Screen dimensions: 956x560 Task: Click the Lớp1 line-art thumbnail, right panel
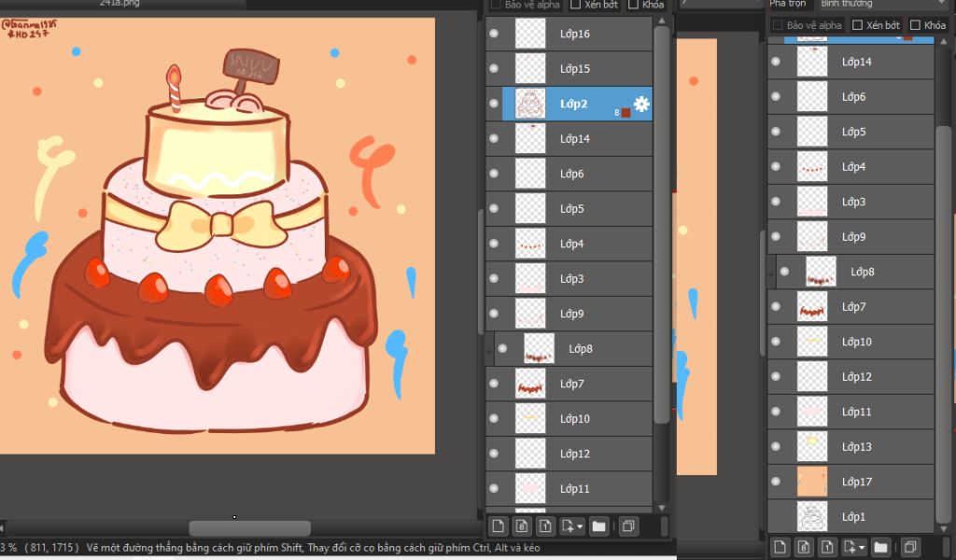(x=812, y=516)
